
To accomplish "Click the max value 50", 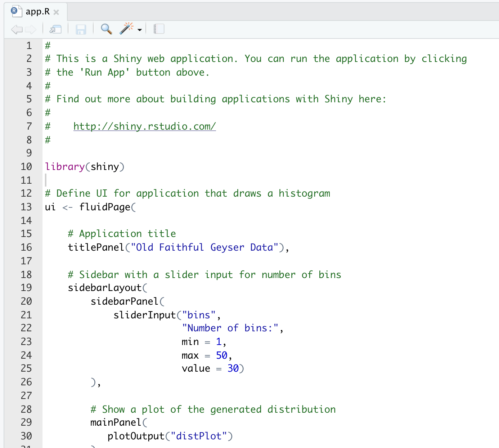I will coord(221,355).
